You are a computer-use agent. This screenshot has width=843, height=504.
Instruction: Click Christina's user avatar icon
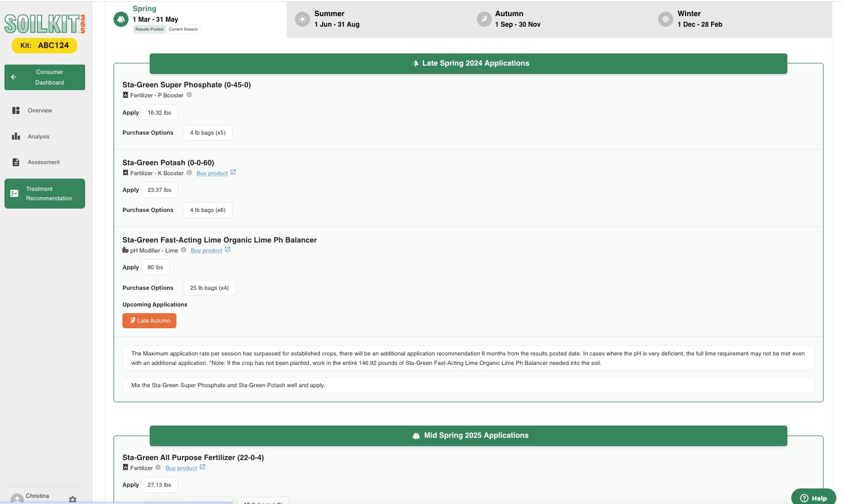point(17,499)
